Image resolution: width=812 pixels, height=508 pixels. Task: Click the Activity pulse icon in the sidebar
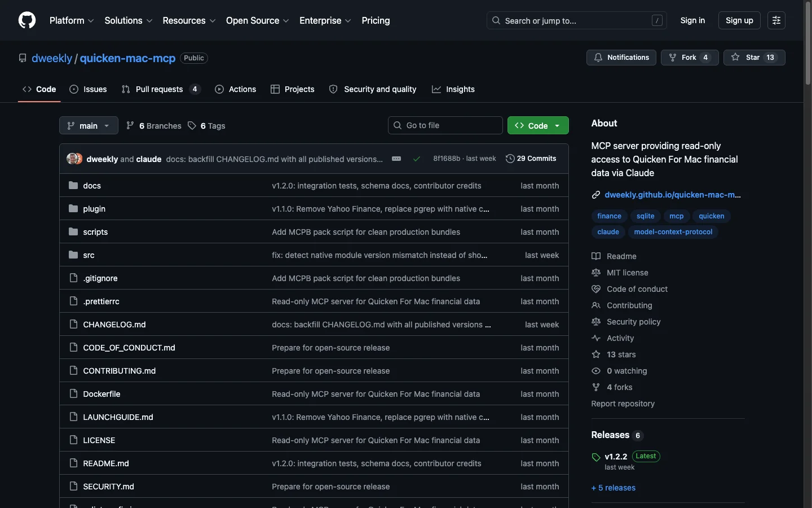tap(596, 338)
